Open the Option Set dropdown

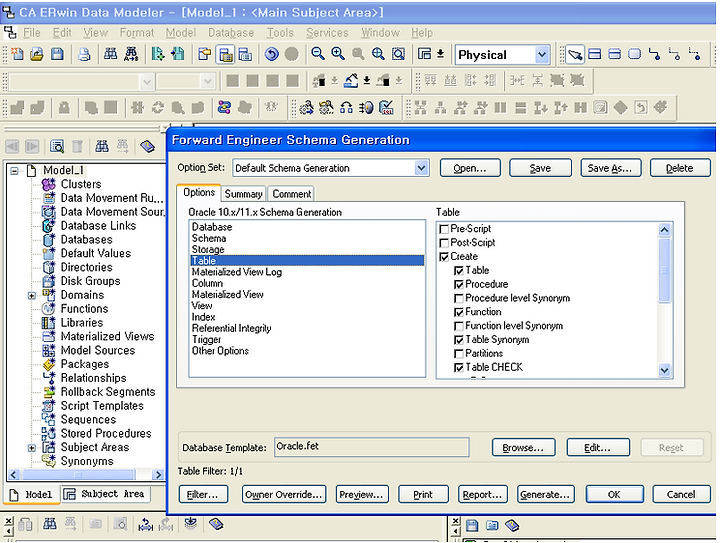click(x=421, y=168)
